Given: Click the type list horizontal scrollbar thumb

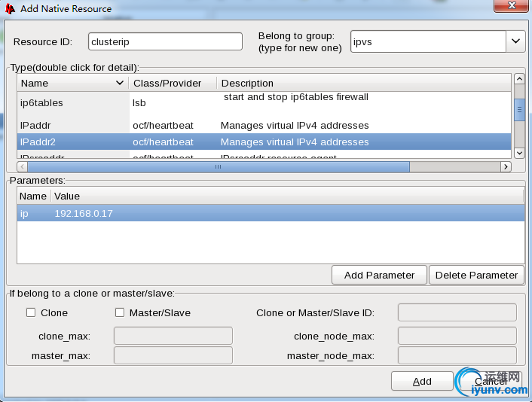Looking at the screenshot, I should coord(219,166).
